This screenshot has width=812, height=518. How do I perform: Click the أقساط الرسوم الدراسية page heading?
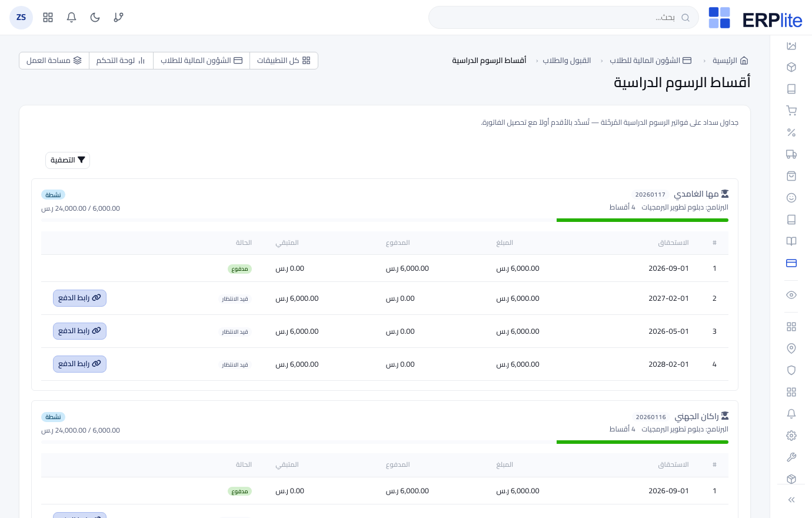[682, 82]
